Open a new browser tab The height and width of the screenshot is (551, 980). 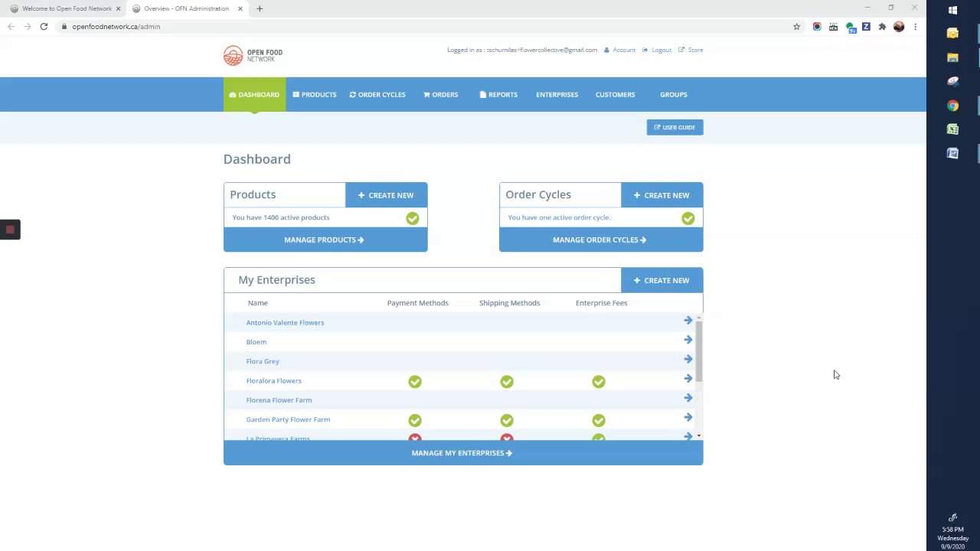[x=260, y=8]
